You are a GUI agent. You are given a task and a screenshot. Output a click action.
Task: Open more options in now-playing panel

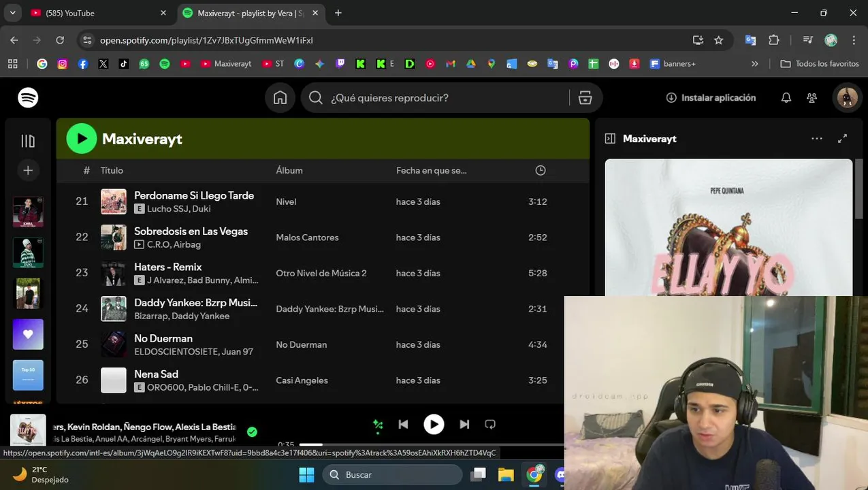pos(817,139)
